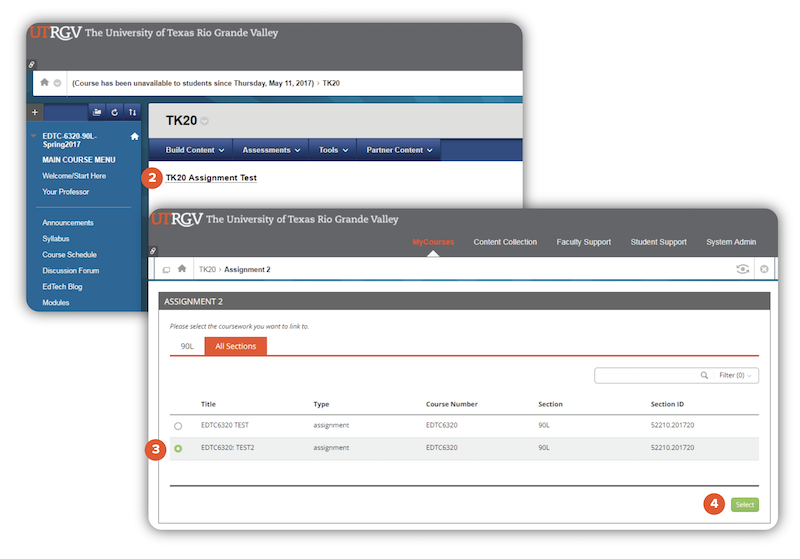Switch to the All Sections tab
The height and width of the screenshot is (559, 800).
[236, 346]
